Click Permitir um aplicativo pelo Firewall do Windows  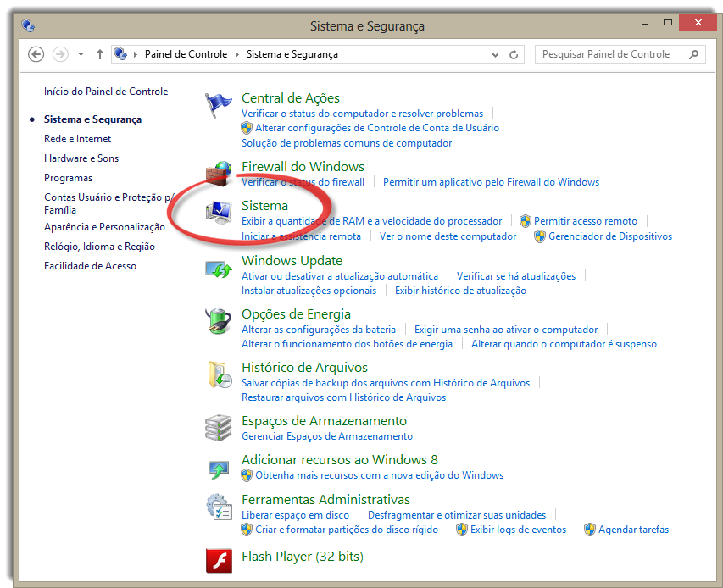491,182
